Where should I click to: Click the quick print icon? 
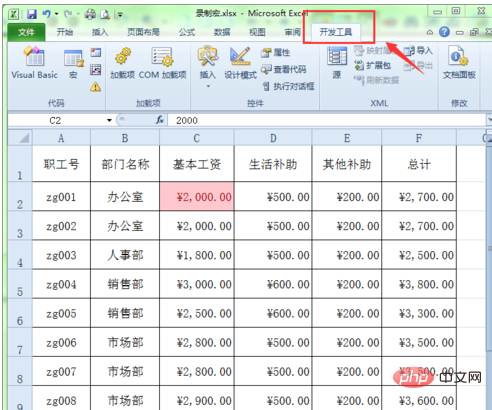click(90, 14)
